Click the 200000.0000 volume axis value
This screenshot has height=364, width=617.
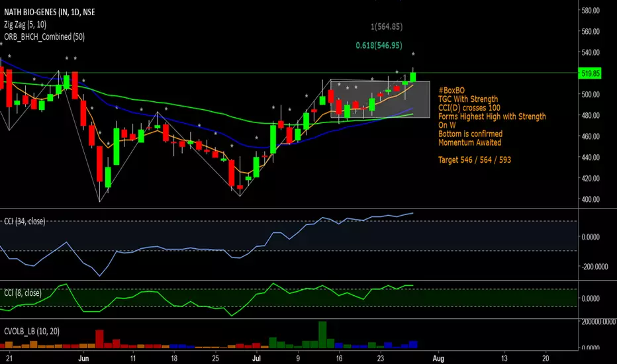598,322
